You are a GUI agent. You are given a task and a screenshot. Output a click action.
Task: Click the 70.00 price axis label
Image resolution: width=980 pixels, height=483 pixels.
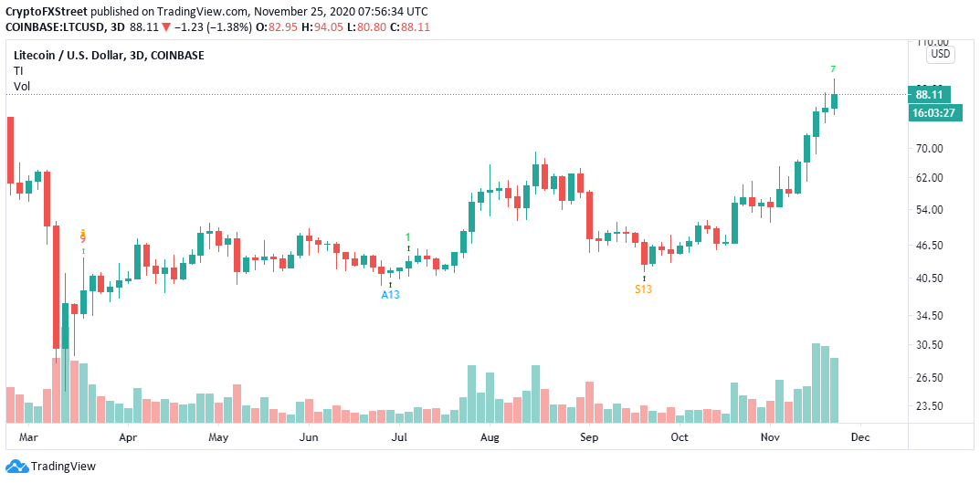(929, 149)
